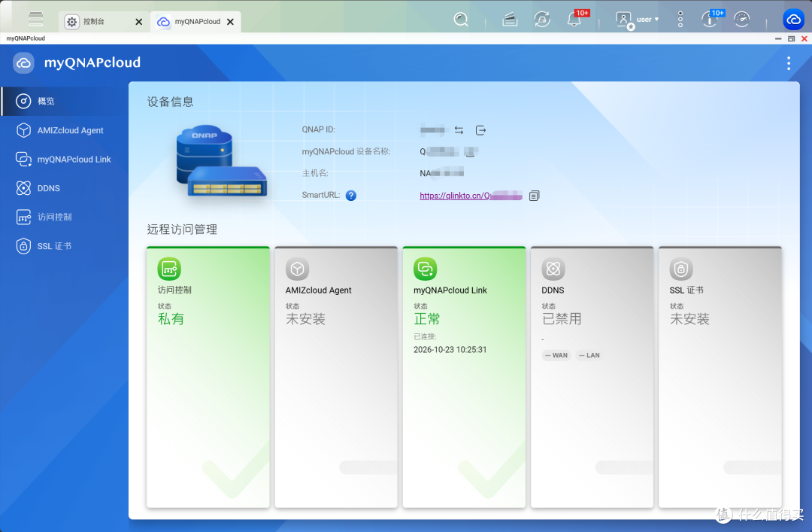Viewport: 812px width, 532px height.
Task: Click the top bar vertical more-options dots
Action: tap(680, 20)
